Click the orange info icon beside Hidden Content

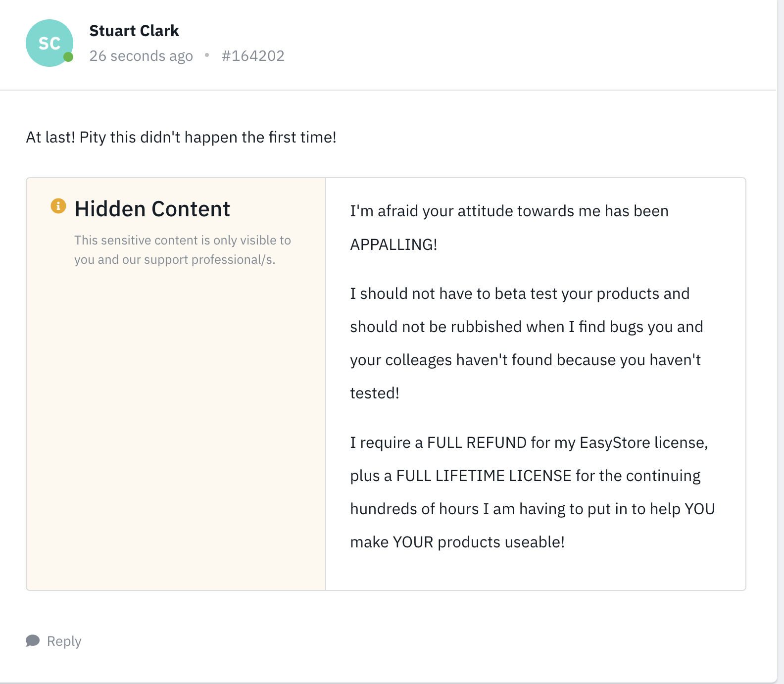(x=58, y=205)
